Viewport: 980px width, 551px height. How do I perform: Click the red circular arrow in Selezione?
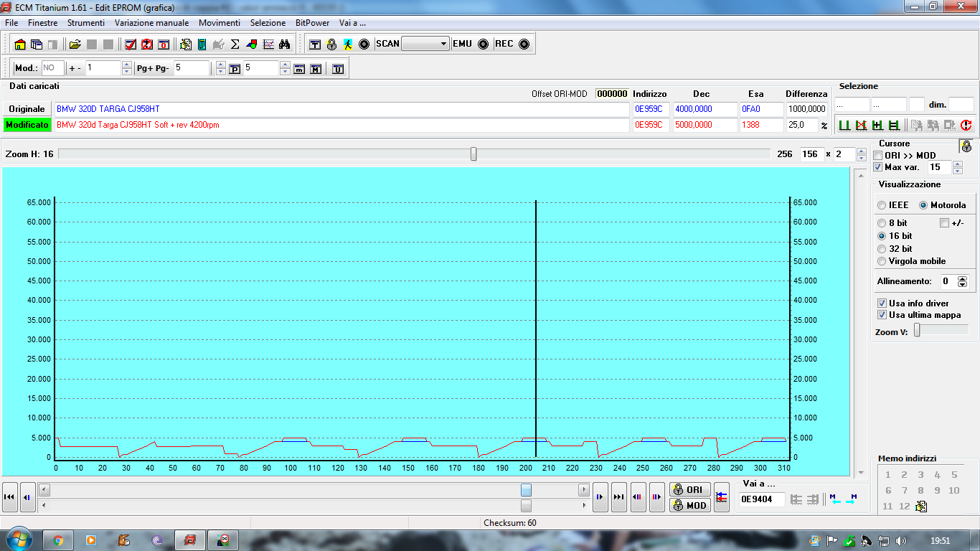point(966,126)
